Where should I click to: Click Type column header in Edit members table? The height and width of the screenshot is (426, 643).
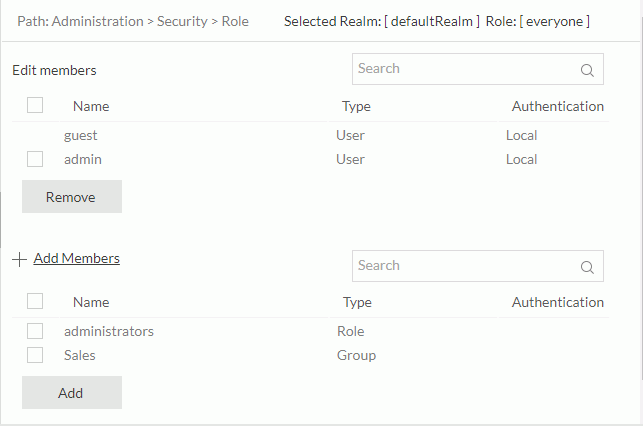[x=356, y=106]
